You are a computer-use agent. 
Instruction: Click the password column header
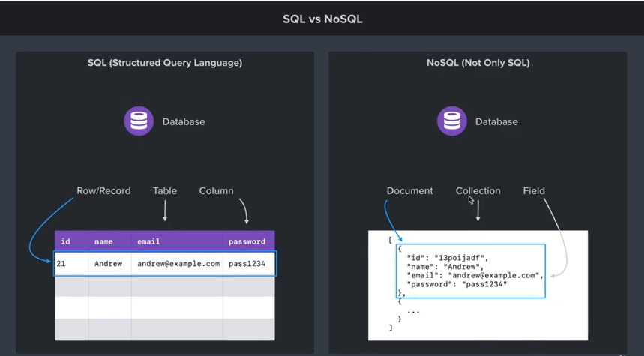(247, 241)
